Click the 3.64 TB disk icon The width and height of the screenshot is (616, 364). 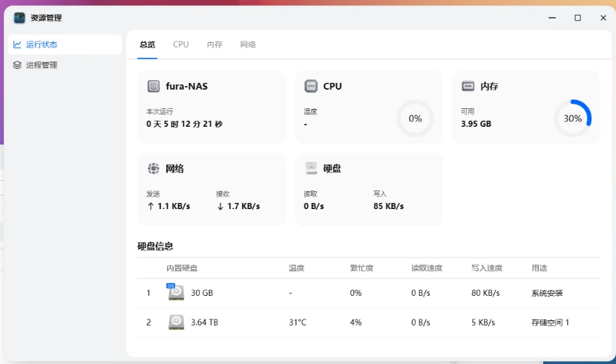click(x=176, y=322)
